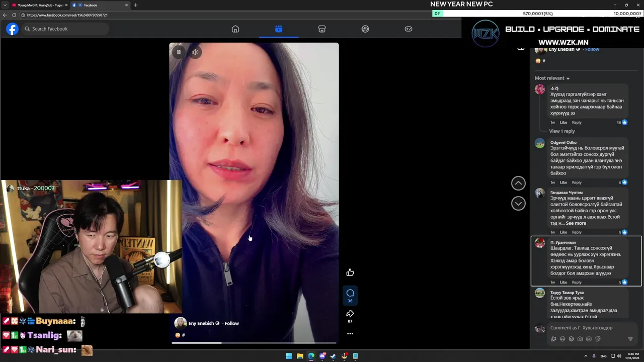Open the Marketplace store icon
This screenshot has height=362, width=644.
click(x=322, y=29)
